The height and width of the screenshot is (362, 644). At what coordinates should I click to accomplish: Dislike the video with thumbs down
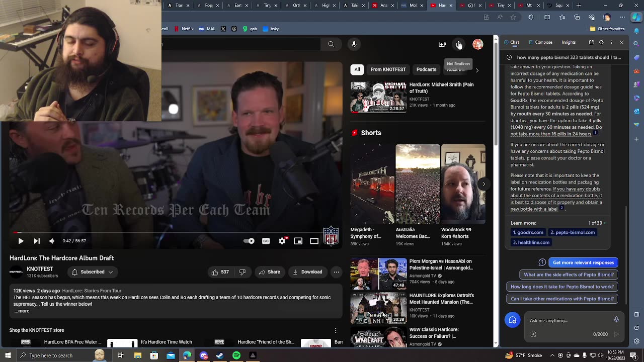pyautogui.click(x=242, y=272)
